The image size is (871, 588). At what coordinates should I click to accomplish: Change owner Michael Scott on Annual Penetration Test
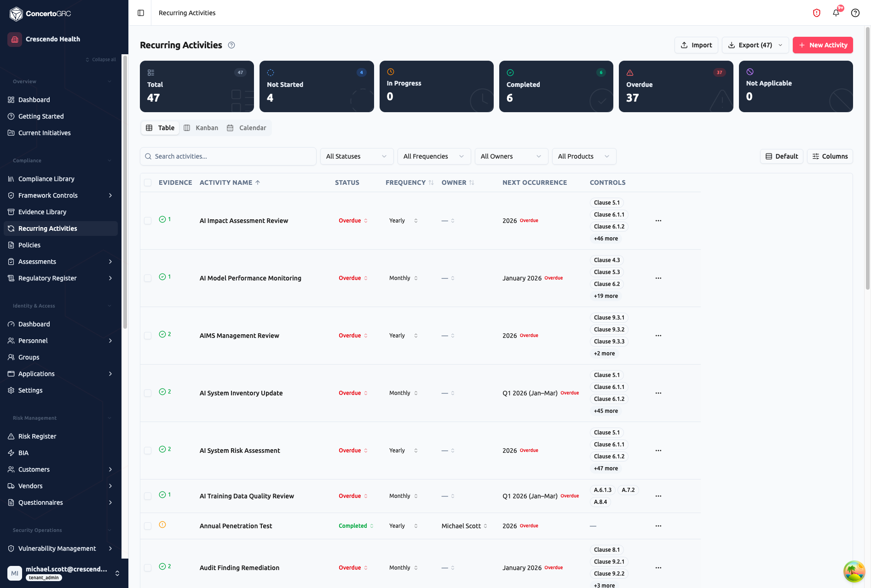pyautogui.click(x=464, y=526)
